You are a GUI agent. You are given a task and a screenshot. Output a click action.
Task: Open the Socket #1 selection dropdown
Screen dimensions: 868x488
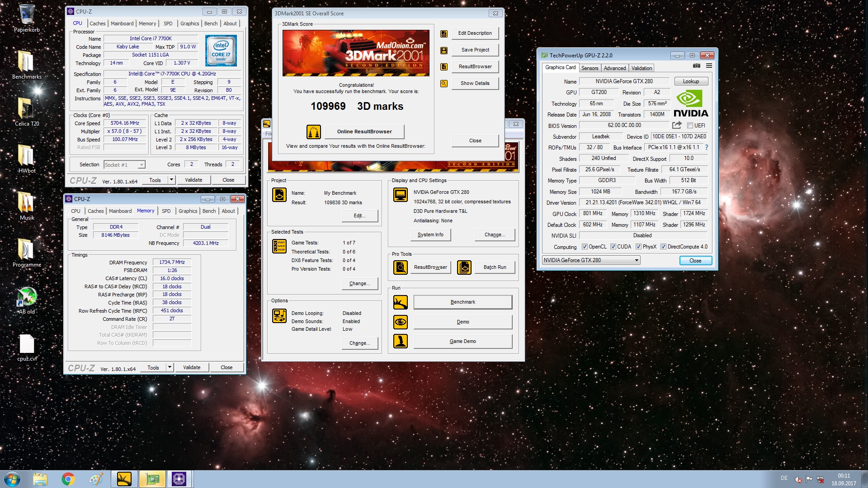(x=124, y=165)
